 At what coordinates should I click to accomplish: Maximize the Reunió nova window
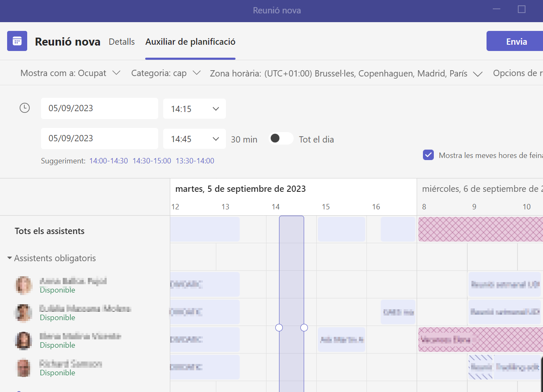(522, 9)
